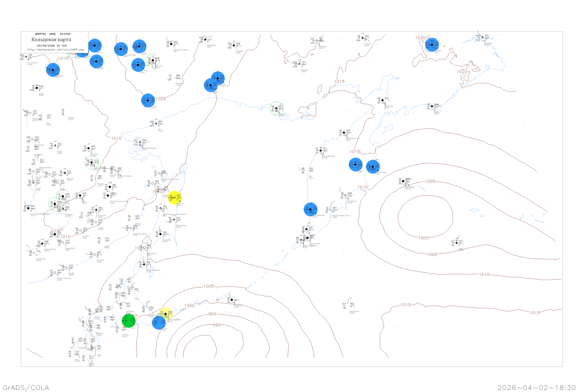This screenshot has width=588, height=392.
Task: Click the 2026-04-02-18:30 timestamp
Action: (x=536, y=388)
